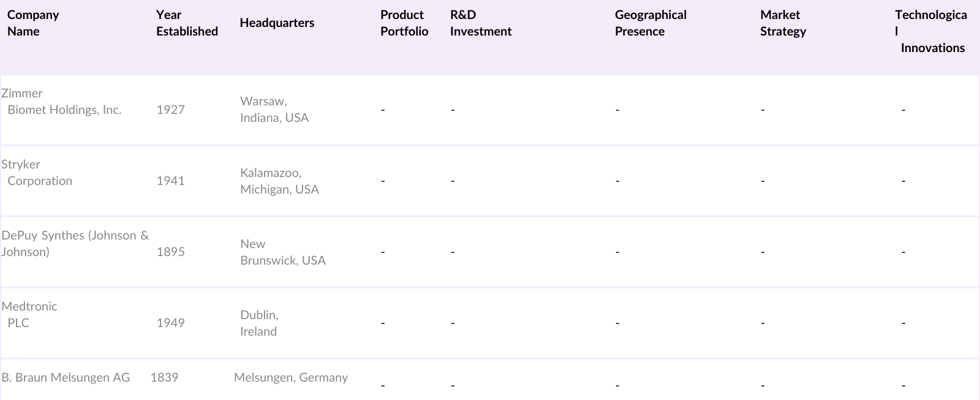Screen dimensions: 980x400
Task: Click the Melsungen, Germany headquarters cell
Action: 291,377
